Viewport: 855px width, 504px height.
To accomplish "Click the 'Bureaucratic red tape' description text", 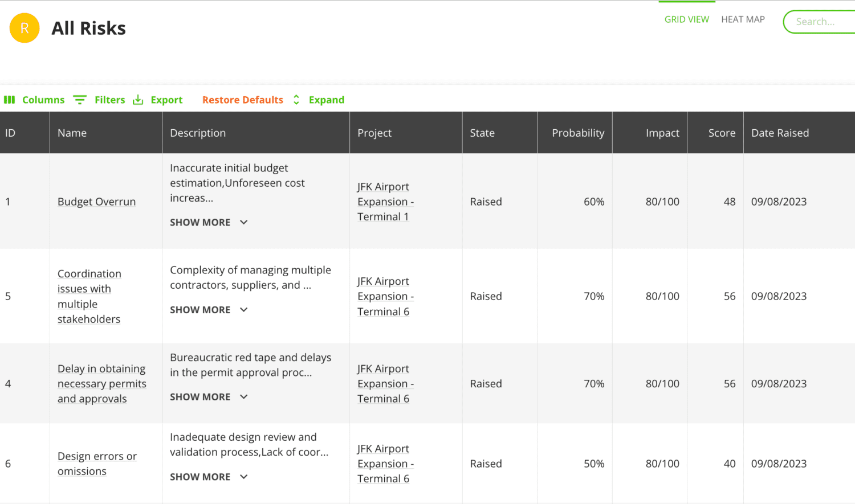I will [250, 365].
